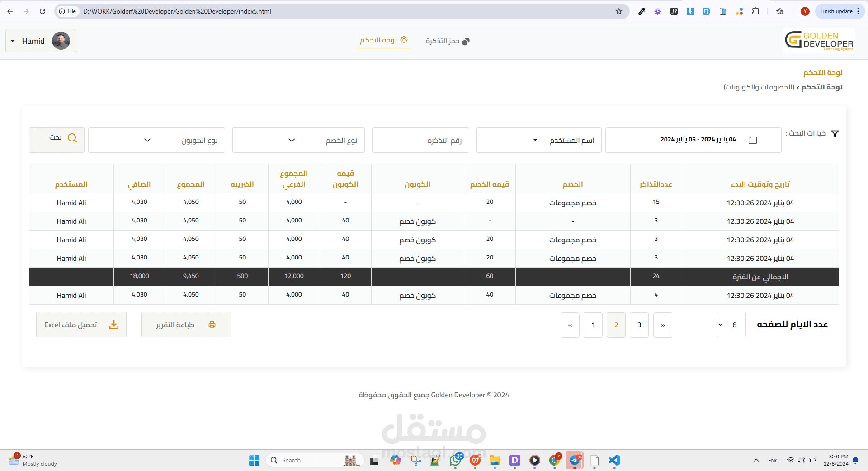Print the report طباعة التقرير
The image size is (868, 471).
(x=186, y=325)
